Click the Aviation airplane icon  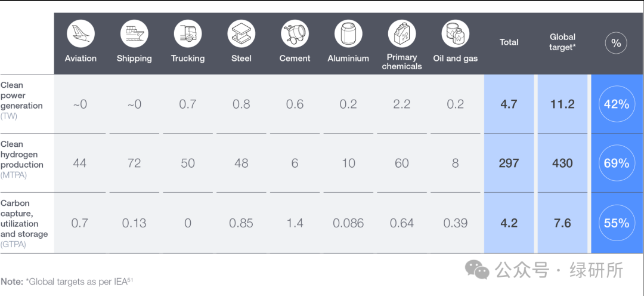80,33
